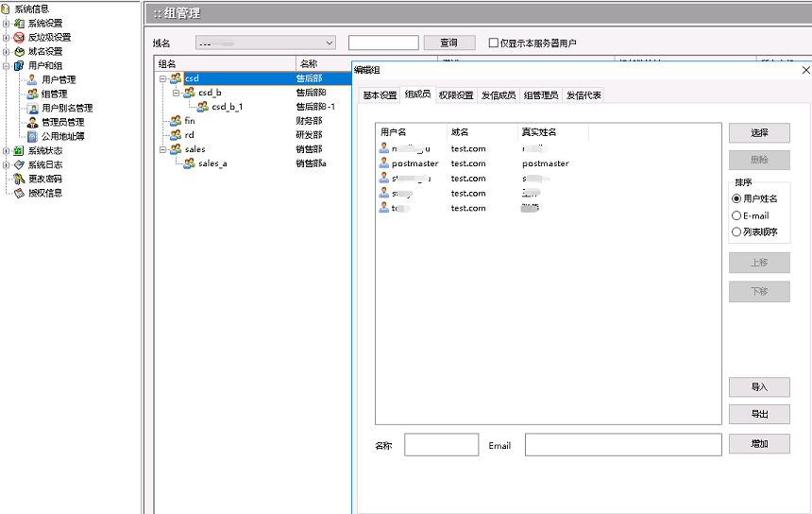Click the 用户名 column header

pyautogui.click(x=411, y=132)
